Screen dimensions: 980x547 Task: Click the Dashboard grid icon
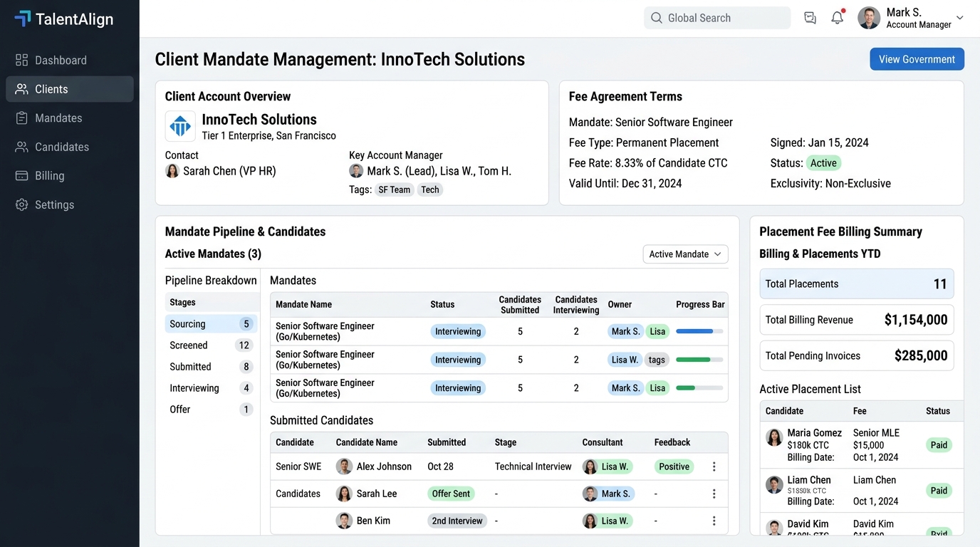click(22, 61)
